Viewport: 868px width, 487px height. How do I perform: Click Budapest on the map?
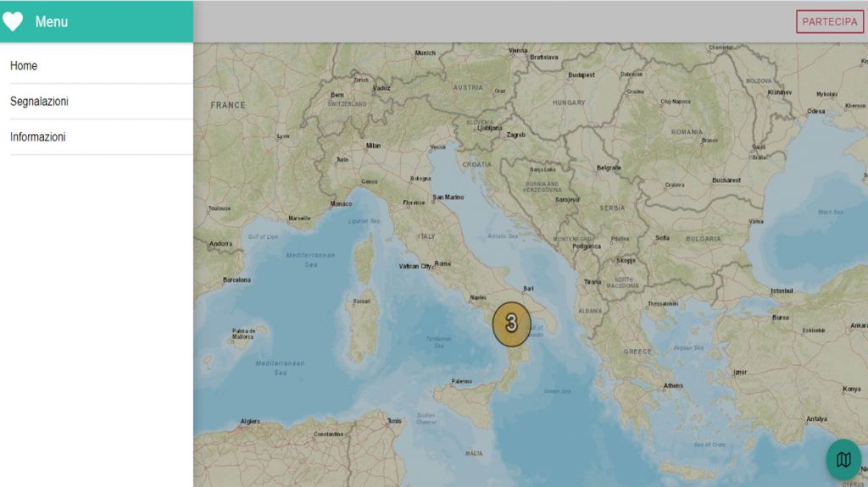[581, 75]
